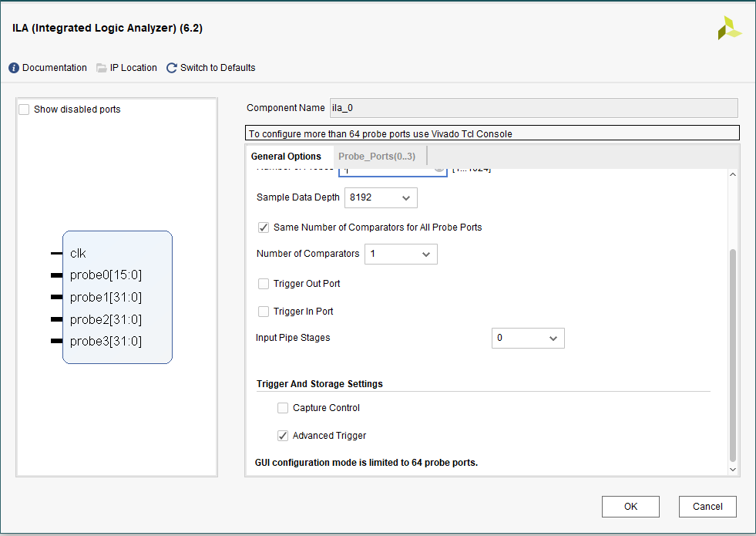Click the Component Name field ila_0
Screen dimensions: 756x536
(x=534, y=108)
